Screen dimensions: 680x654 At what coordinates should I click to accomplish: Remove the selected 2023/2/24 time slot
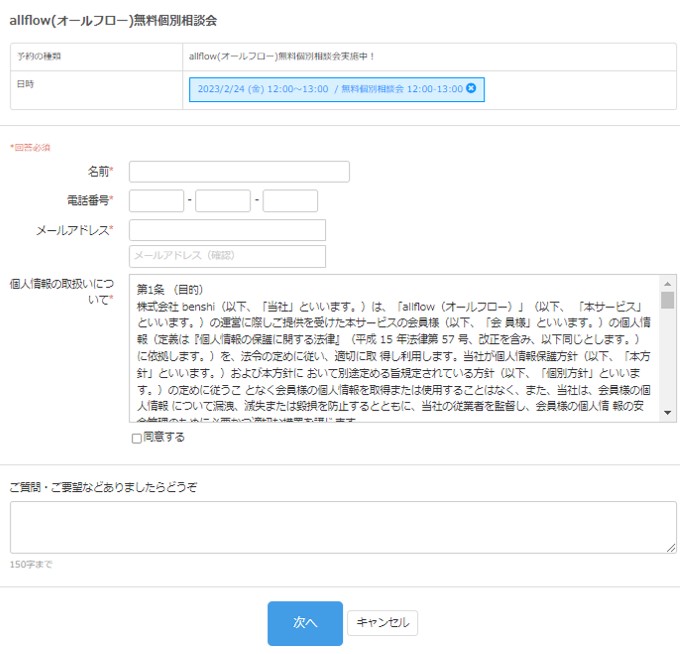click(x=471, y=88)
